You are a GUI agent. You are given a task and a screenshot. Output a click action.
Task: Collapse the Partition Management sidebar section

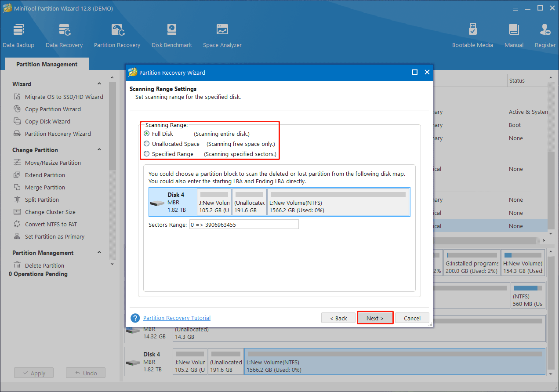tap(99, 253)
